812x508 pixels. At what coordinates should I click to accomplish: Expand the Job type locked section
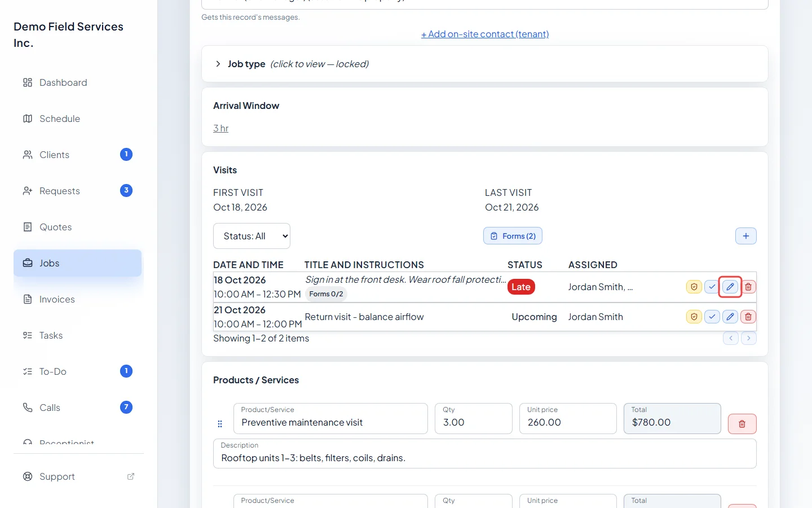(x=485, y=64)
